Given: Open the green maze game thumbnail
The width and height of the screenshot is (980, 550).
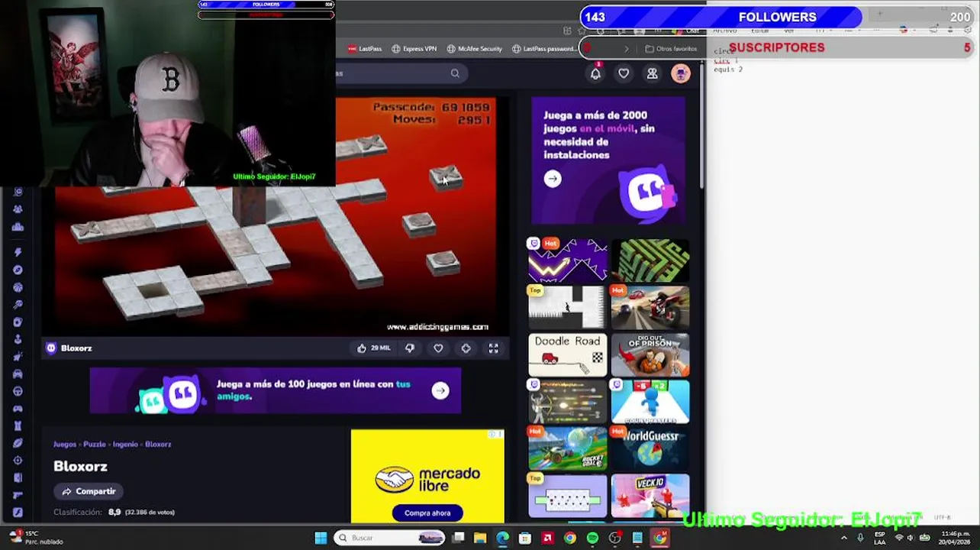Looking at the screenshot, I should [650, 260].
